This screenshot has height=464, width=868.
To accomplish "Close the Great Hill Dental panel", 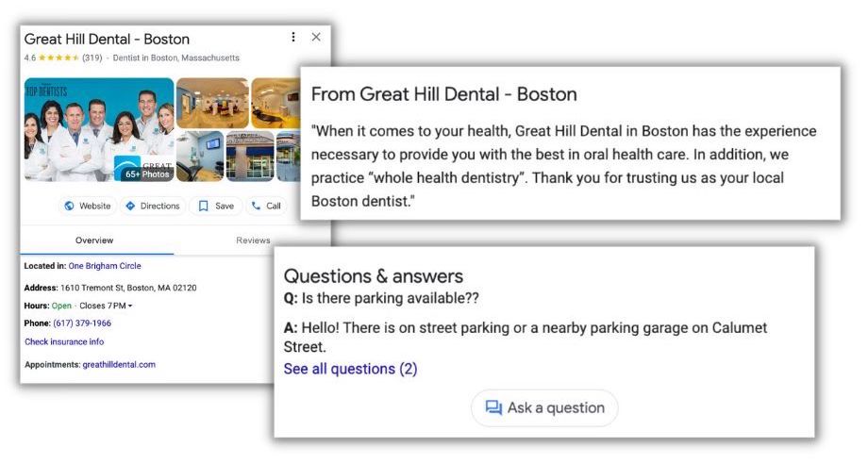I will coord(316,37).
